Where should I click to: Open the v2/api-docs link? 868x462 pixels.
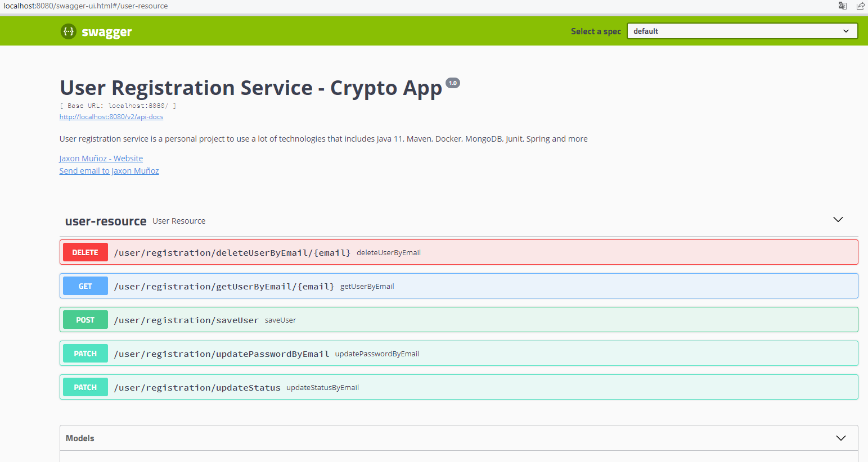111,117
